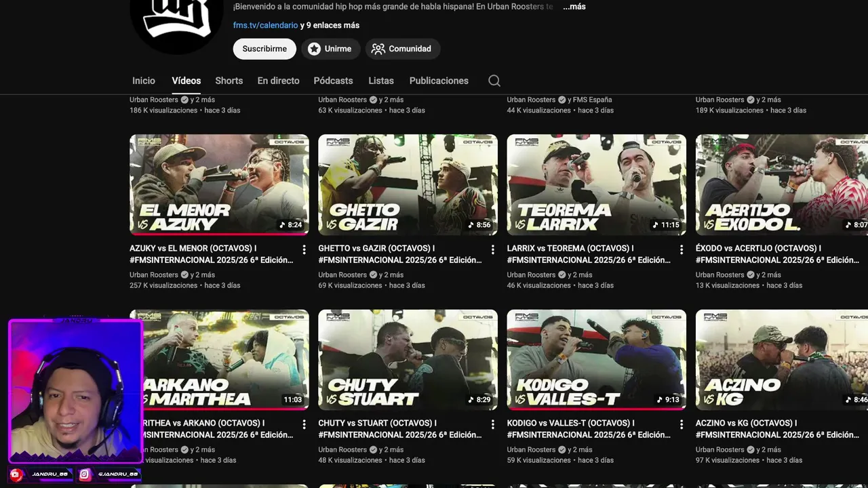Click Urban Roosters channel name under KODIGO vs VALLES-T
This screenshot has height=488, width=868.
coord(531,449)
